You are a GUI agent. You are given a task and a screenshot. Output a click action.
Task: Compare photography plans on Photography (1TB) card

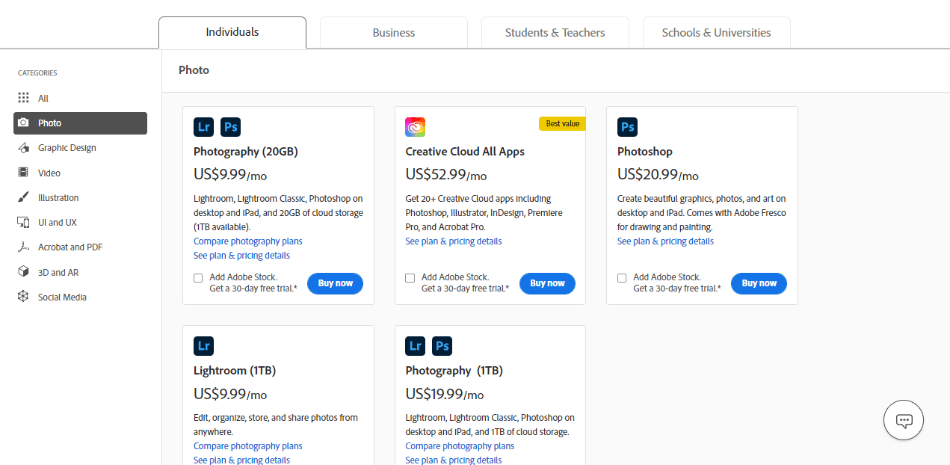[460, 446]
